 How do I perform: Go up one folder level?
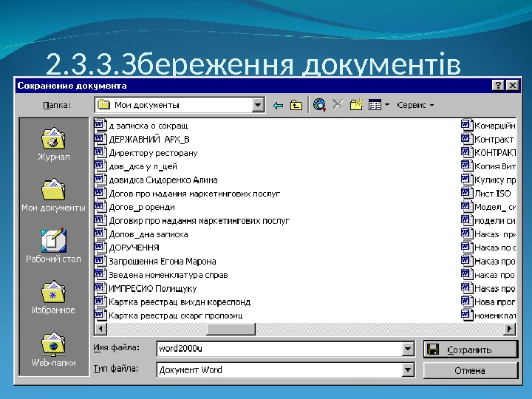[296, 105]
